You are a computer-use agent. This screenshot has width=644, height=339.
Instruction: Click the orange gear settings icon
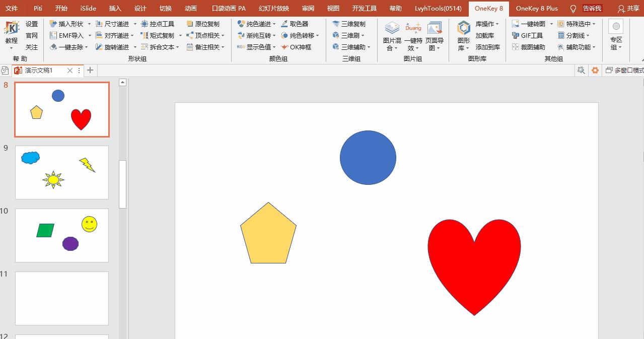595,71
